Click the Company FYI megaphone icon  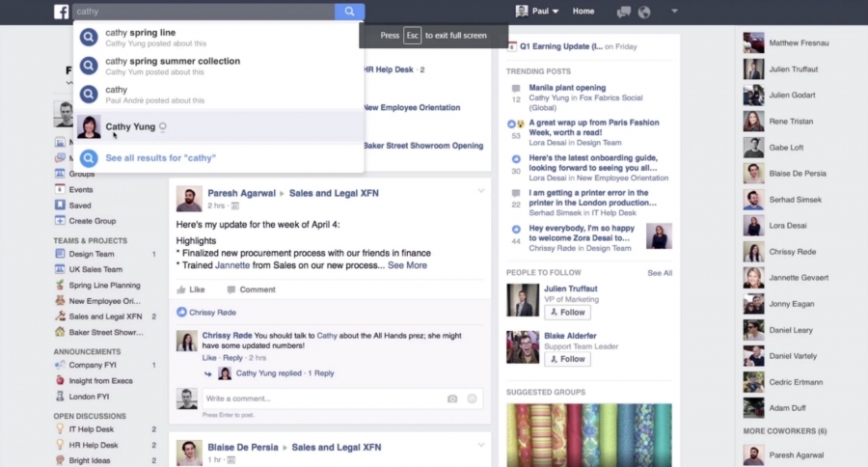(x=60, y=365)
